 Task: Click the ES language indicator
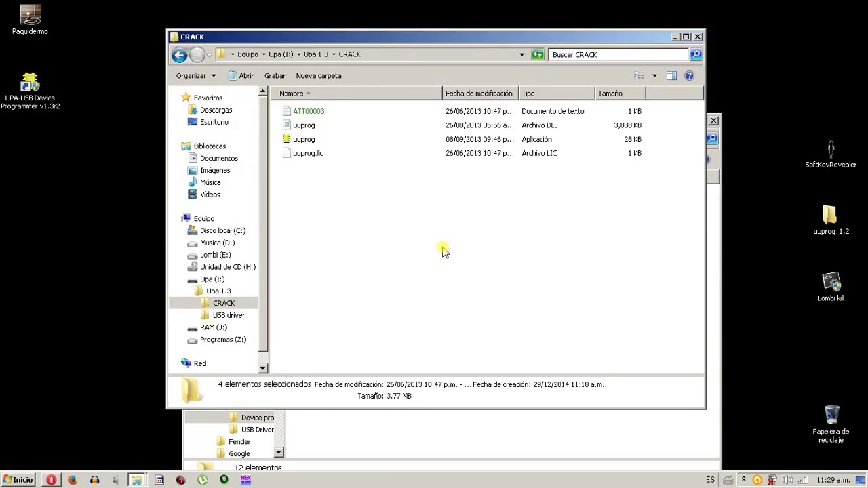710,480
